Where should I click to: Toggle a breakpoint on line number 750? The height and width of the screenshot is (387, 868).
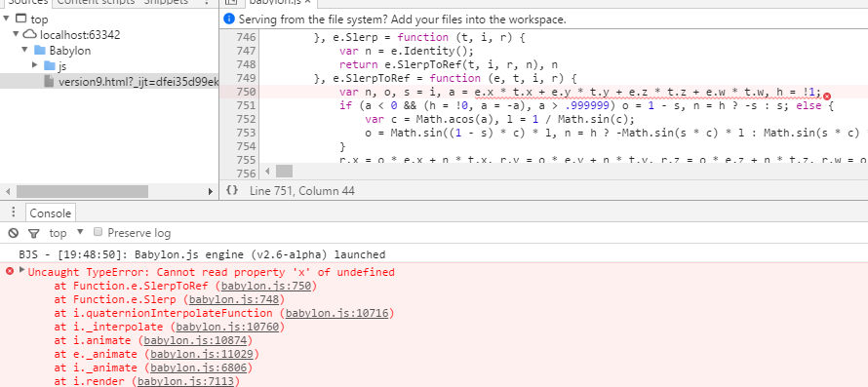point(247,92)
